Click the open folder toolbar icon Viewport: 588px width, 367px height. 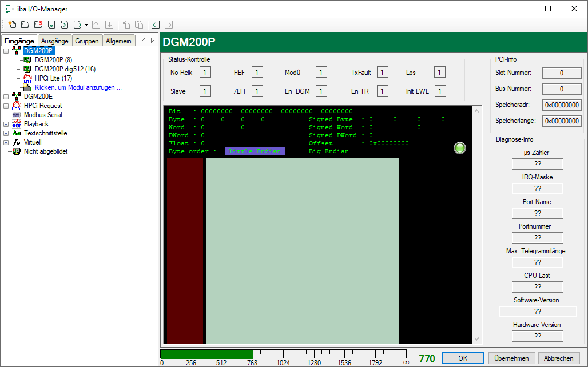(x=25, y=25)
